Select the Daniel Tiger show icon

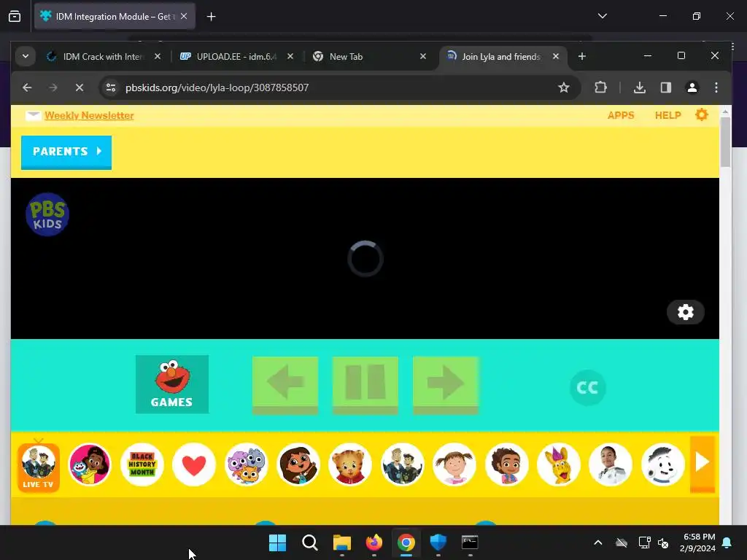click(x=350, y=464)
